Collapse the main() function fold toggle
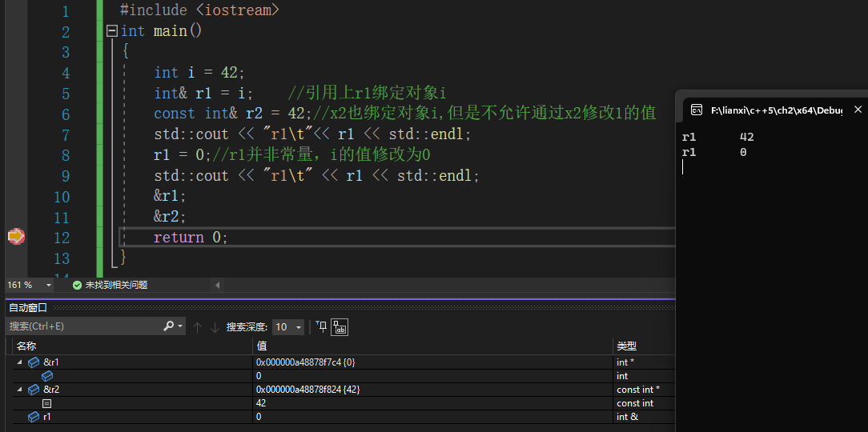 [x=112, y=30]
